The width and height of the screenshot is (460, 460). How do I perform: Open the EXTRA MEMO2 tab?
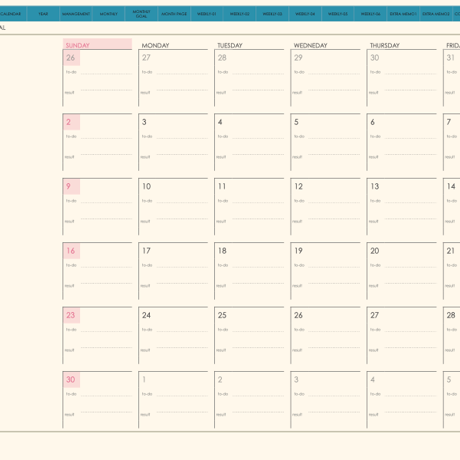[x=436, y=14]
